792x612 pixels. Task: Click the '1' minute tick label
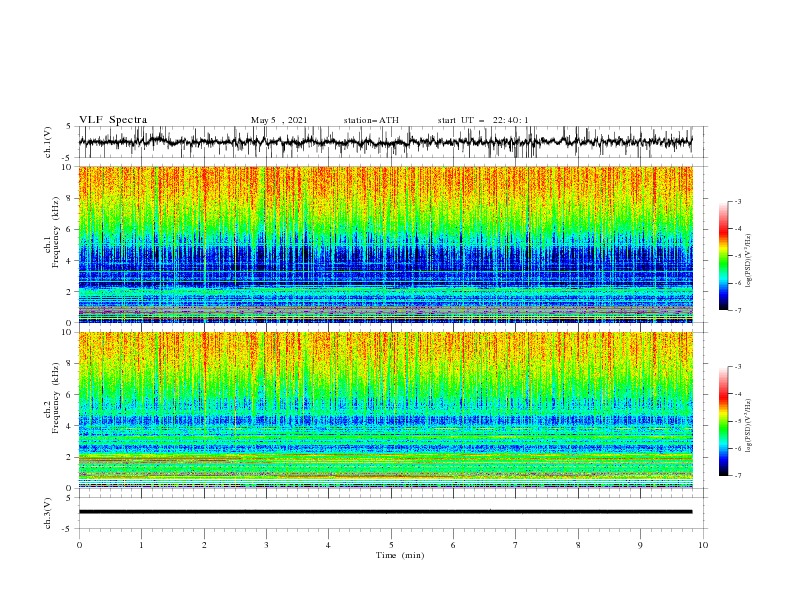pyautogui.click(x=141, y=545)
